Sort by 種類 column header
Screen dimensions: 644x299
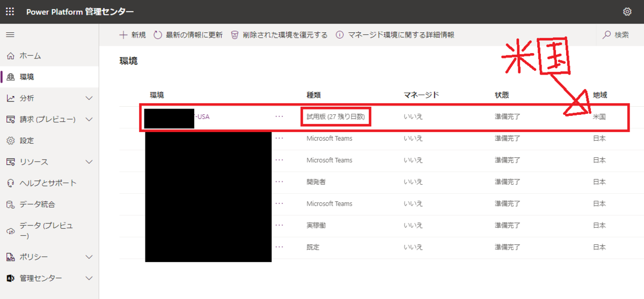point(313,95)
